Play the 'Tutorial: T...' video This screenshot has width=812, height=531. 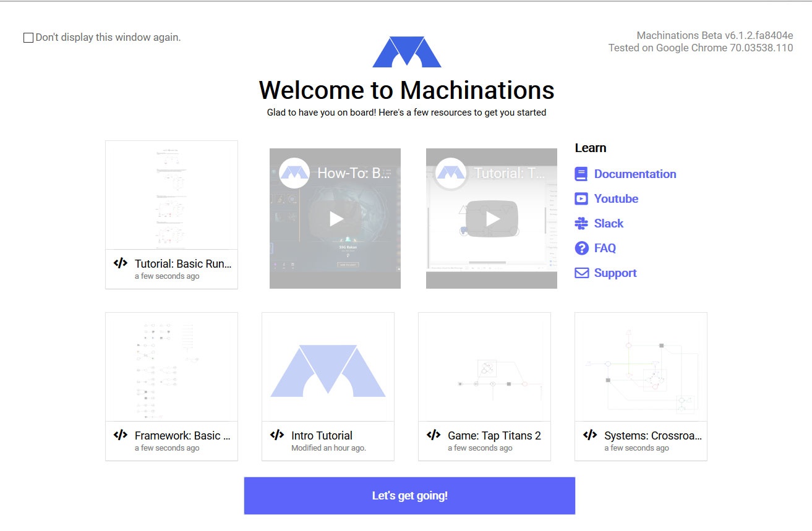tap(492, 219)
